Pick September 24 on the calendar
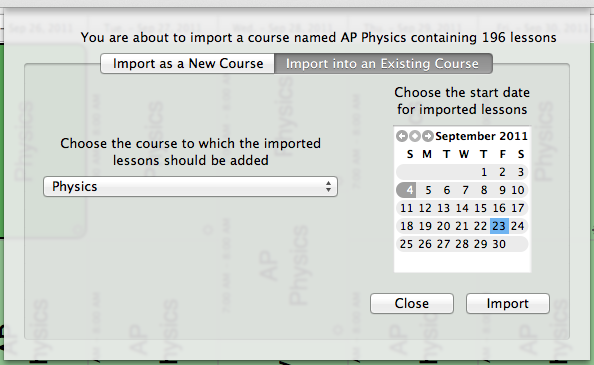 [x=517, y=226]
